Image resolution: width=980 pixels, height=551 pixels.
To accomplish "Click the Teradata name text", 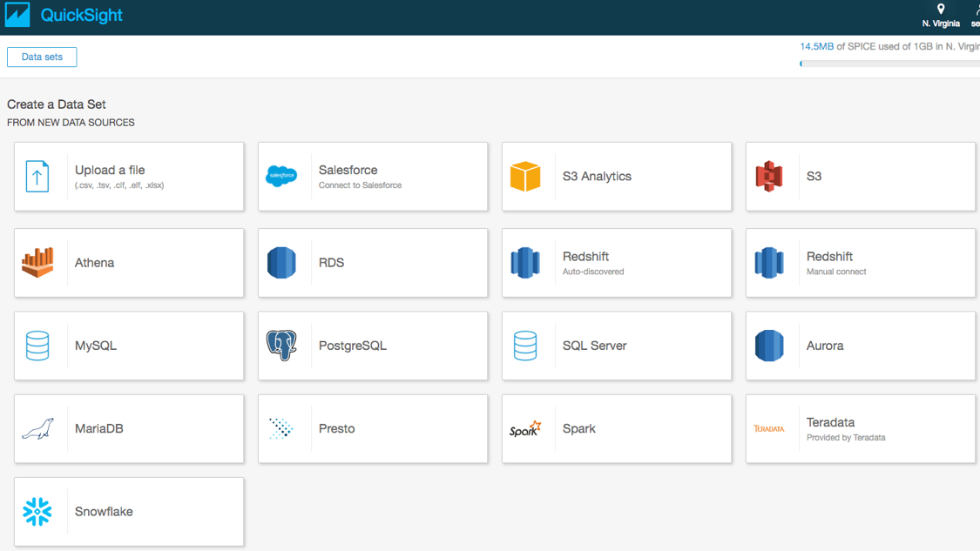I will click(830, 422).
